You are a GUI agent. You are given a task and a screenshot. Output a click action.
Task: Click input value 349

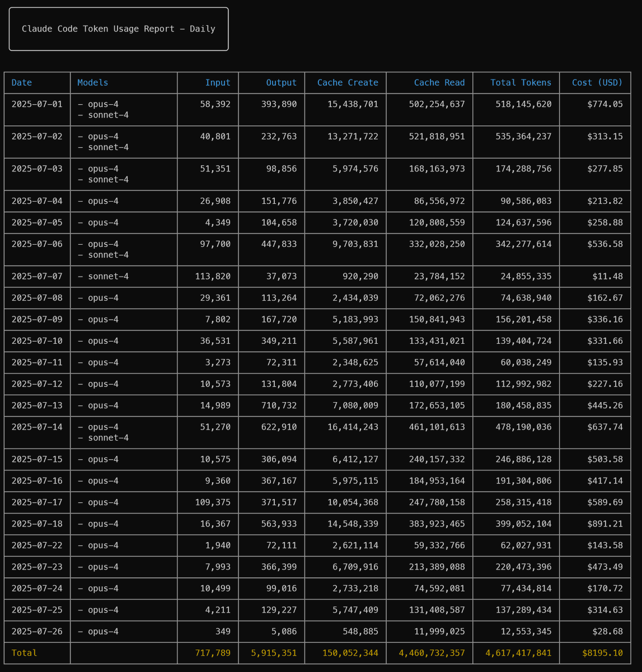[223, 632]
